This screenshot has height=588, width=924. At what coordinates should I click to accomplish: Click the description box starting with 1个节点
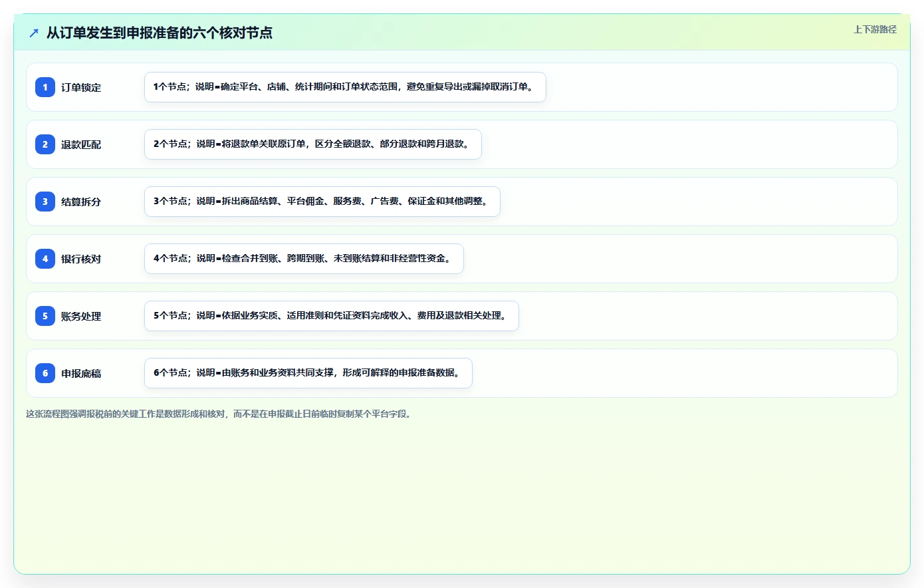click(x=345, y=87)
